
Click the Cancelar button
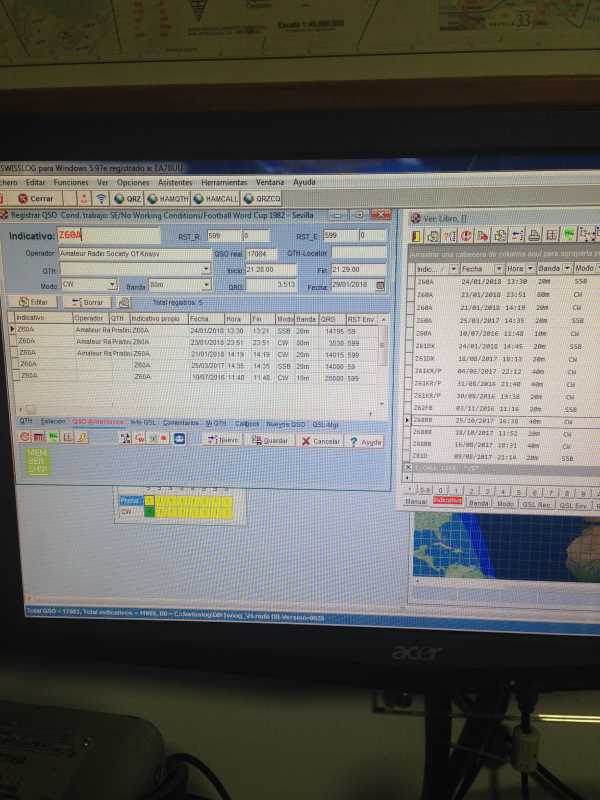(320, 441)
